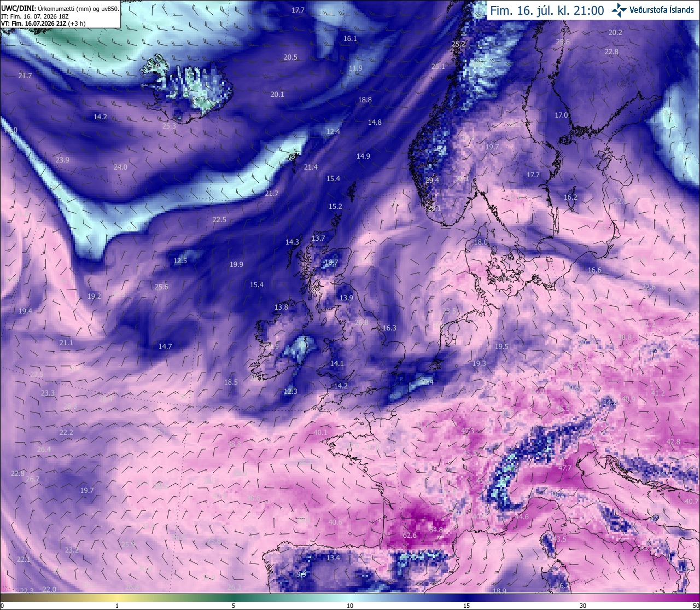The width and height of the screenshot is (700, 610).
Task: Select the Fim. 16. júl. kl. 21:00 timestamp
Action: (x=547, y=10)
